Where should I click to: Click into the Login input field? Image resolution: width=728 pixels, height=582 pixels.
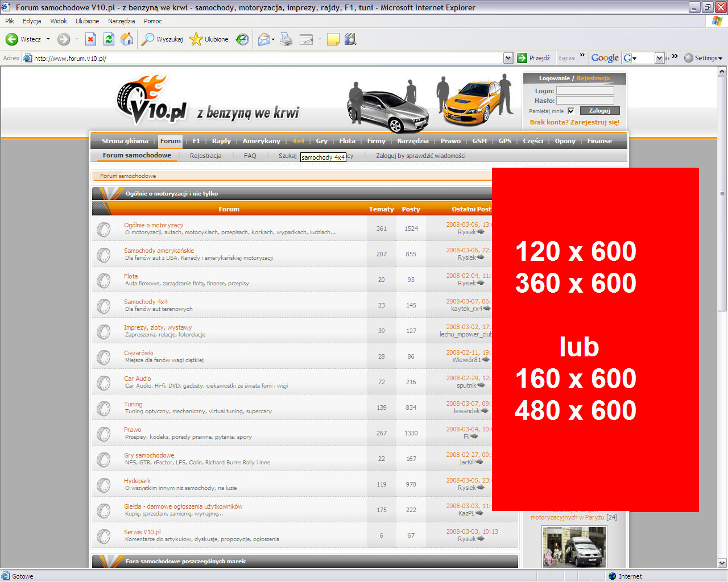click(x=585, y=91)
